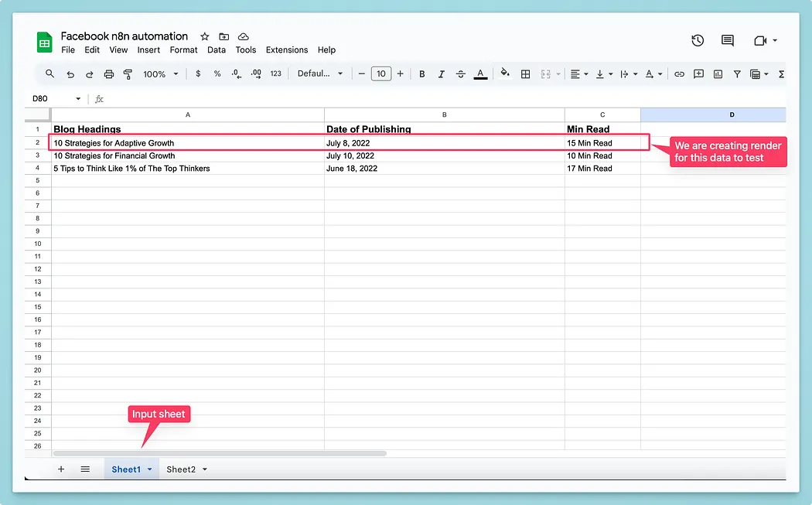Open the font family dropdown Defaul...
The image size is (812, 505).
click(319, 73)
